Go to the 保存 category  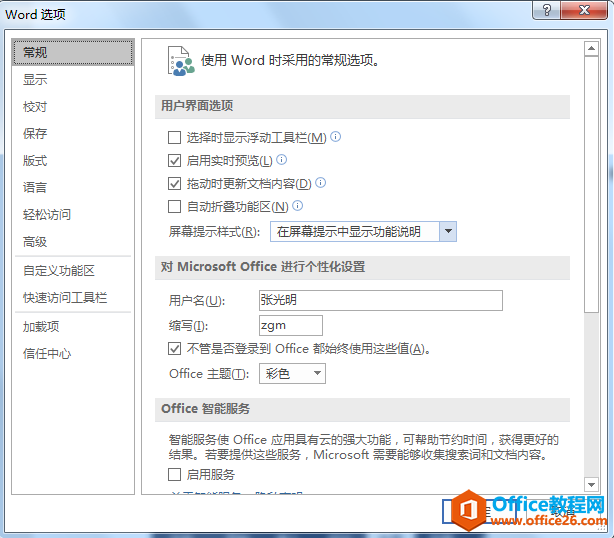[73, 134]
